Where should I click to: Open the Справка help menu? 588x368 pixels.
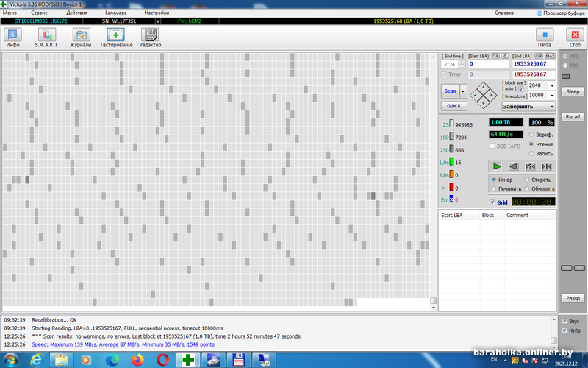pyautogui.click(x=504, y=13)
